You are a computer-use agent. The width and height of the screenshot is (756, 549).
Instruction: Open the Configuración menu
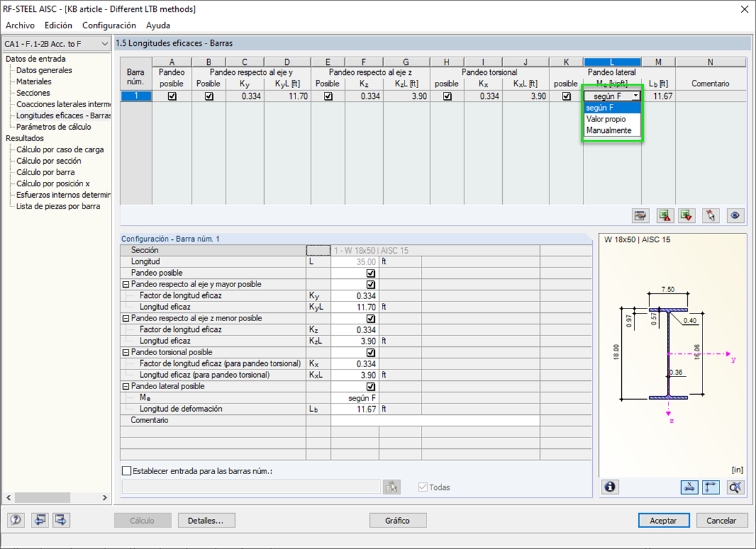coord(109,26)
